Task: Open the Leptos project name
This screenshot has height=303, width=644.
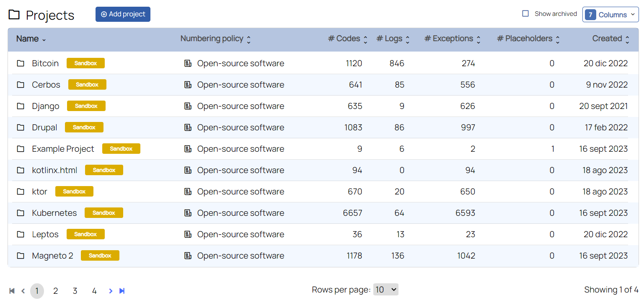Action: click(45, 234)
